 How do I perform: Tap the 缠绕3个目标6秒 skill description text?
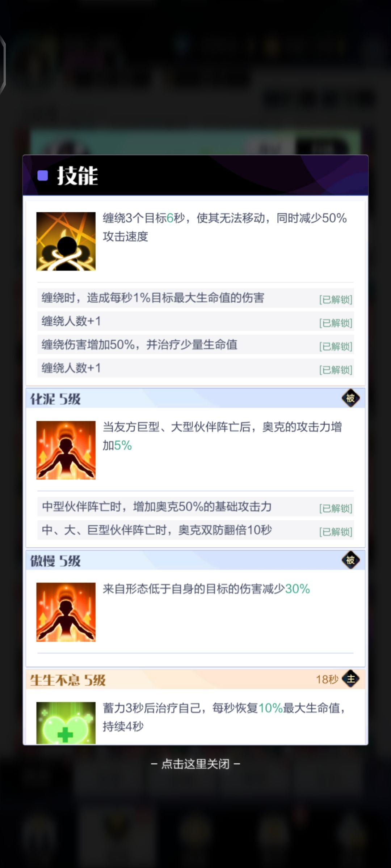(x=225, y=227)
